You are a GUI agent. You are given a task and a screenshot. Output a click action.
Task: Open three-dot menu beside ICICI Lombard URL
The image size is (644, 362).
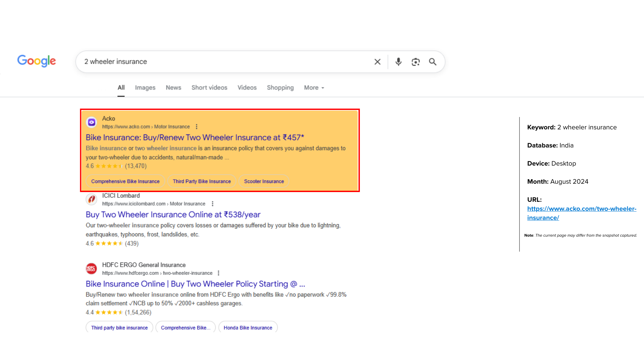212,204
